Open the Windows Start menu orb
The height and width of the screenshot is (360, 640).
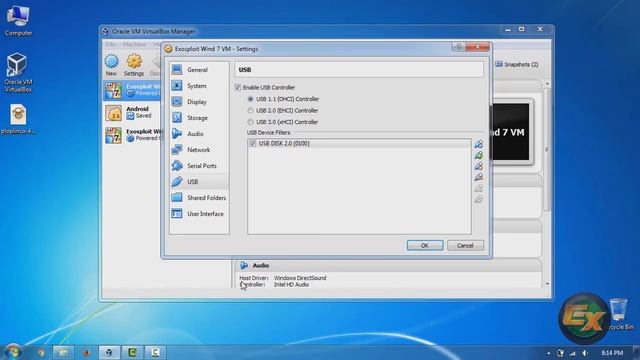[x=13, y=352]
